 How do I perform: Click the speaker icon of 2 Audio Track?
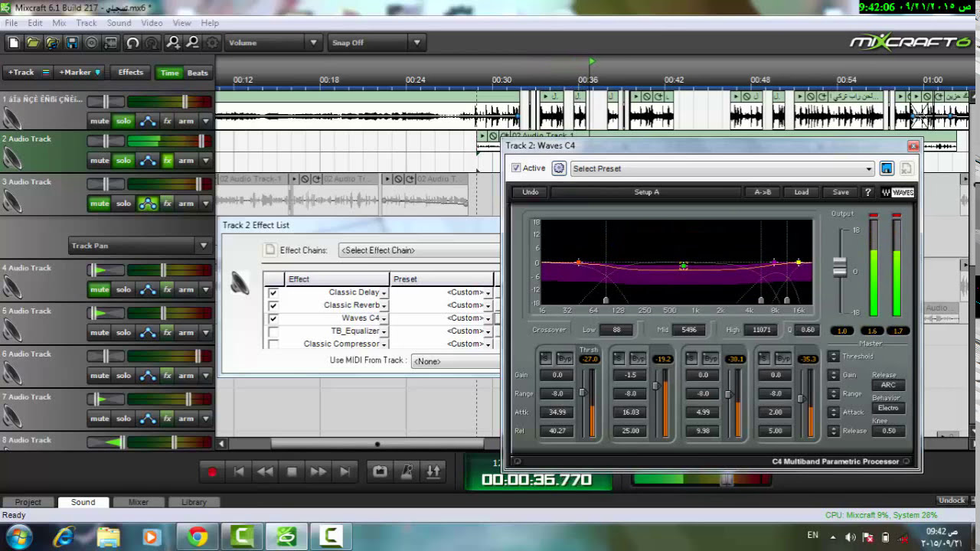click(x=12, y=158)
